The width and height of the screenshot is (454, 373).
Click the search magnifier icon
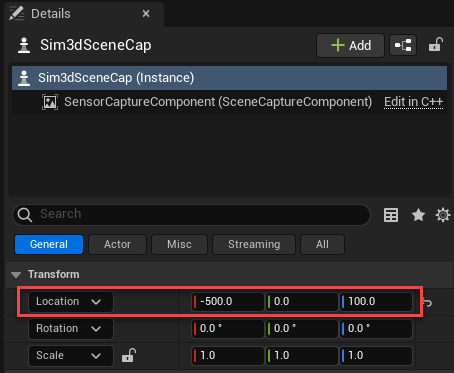click(25, 215)
